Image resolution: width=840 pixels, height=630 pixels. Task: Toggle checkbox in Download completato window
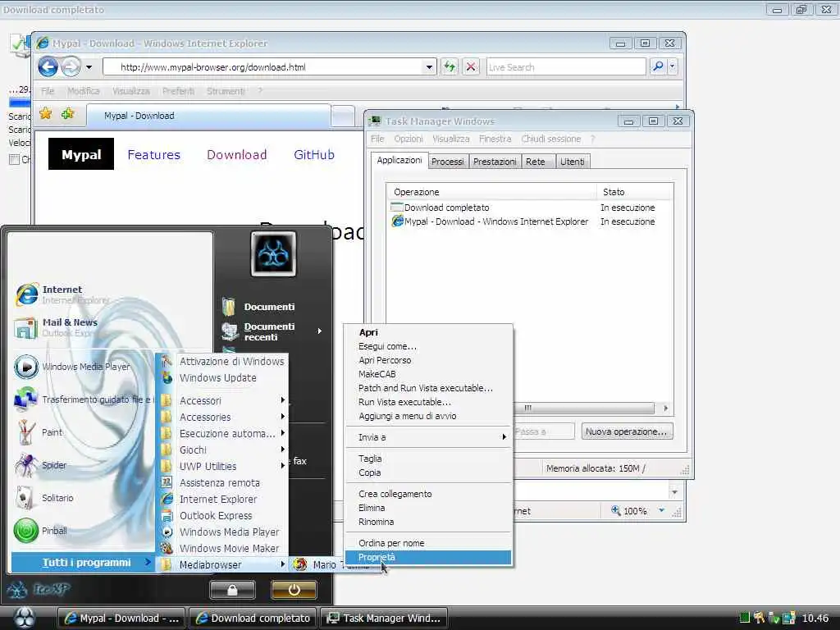tap(15, 160)
